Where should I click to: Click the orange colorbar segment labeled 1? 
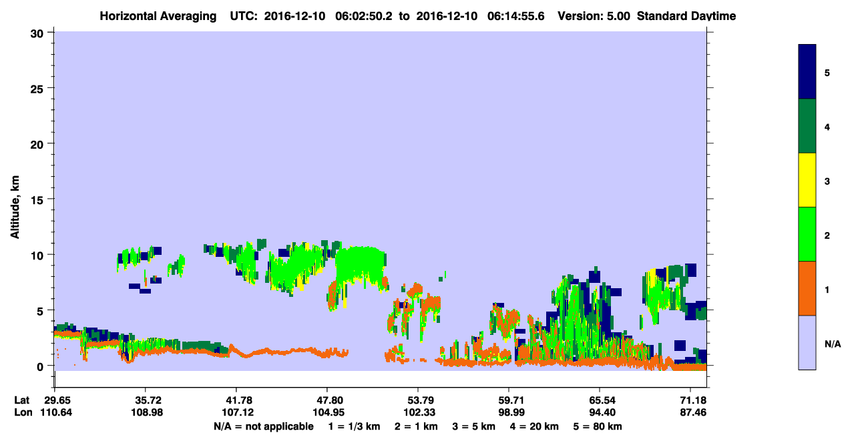[807, 288]
